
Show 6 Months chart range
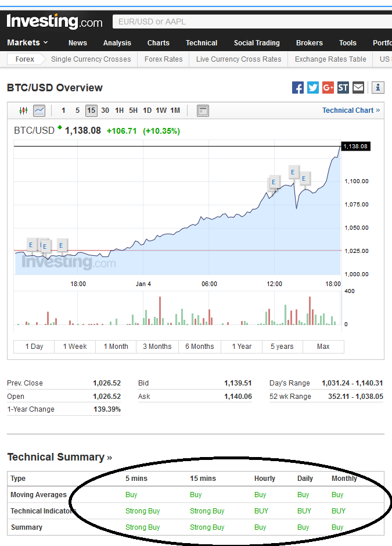tap(200, 347)
